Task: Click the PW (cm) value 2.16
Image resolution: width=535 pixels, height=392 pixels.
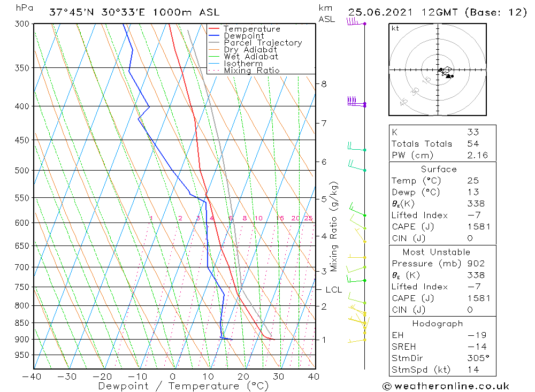Action: tap(477, 155)
